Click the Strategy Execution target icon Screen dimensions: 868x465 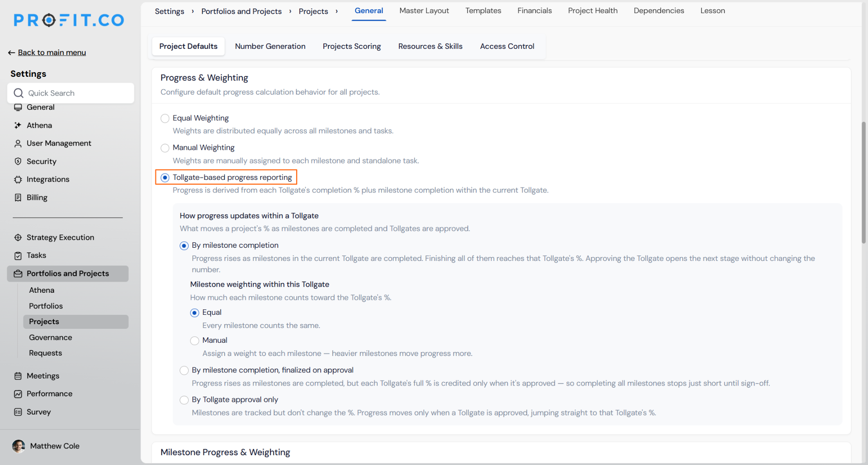(18, 237)
